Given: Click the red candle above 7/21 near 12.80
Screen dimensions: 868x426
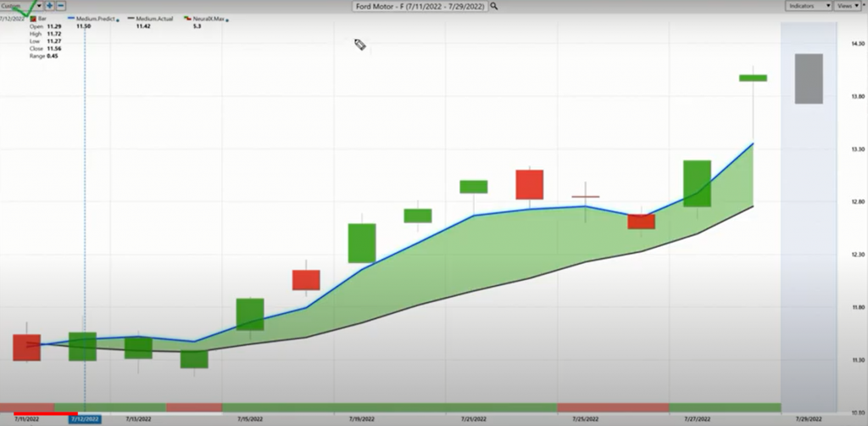Looking at the screenshot, I should click(529, 184).
